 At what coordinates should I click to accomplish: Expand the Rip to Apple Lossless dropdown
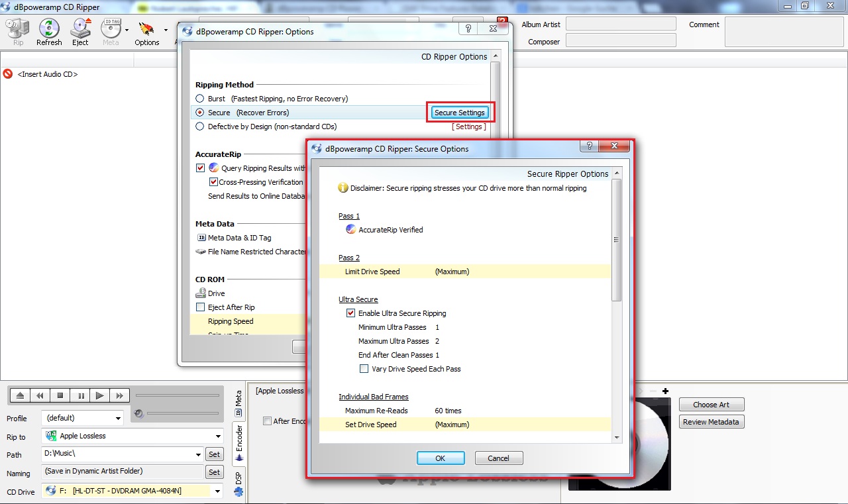[133, 436]
